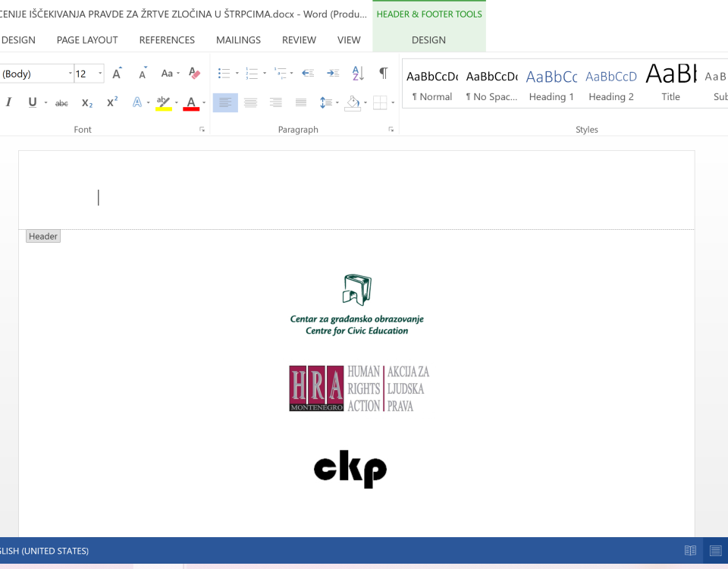Toggle Show/Hide paragraph marks
This screenshot has width=728, height=569.
point(384,73)
